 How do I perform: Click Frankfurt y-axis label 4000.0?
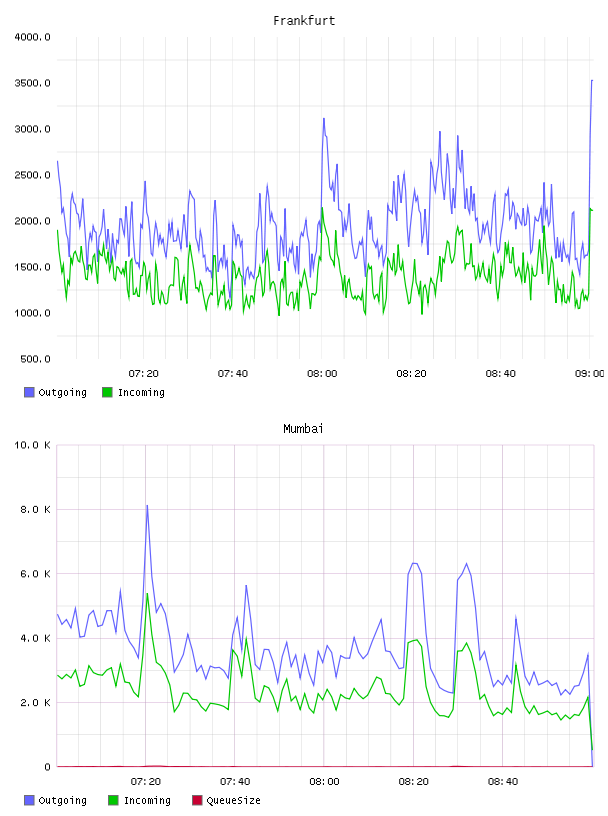pos(33,37)
